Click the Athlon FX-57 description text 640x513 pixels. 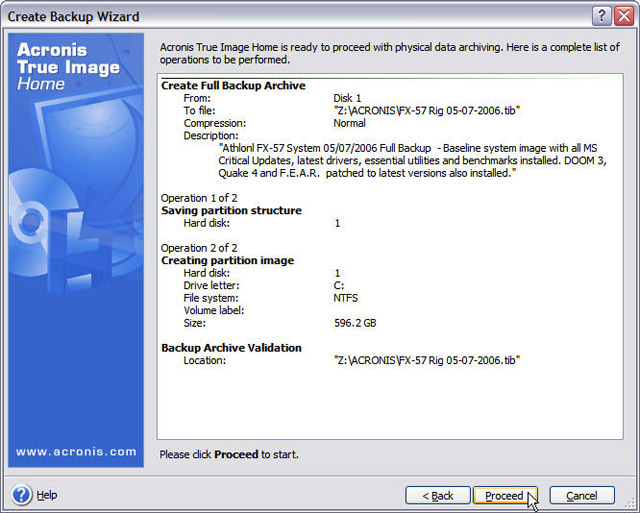[x=412, y=160]
